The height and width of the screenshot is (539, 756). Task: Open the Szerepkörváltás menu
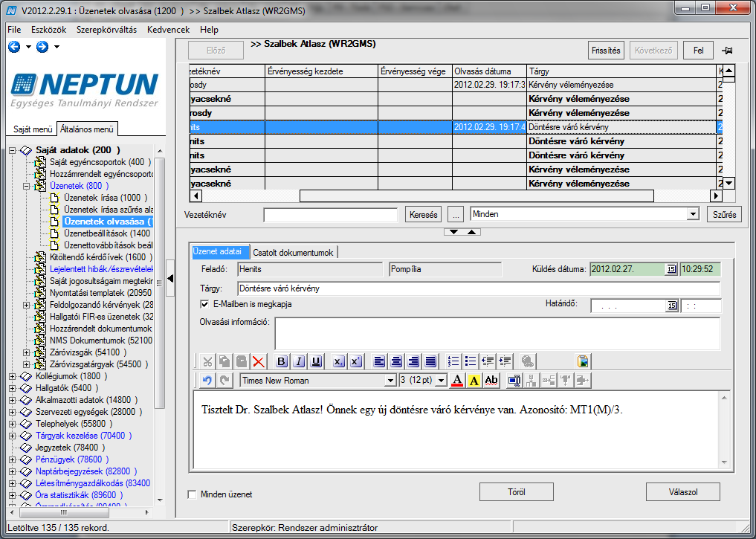coord(106,30)
